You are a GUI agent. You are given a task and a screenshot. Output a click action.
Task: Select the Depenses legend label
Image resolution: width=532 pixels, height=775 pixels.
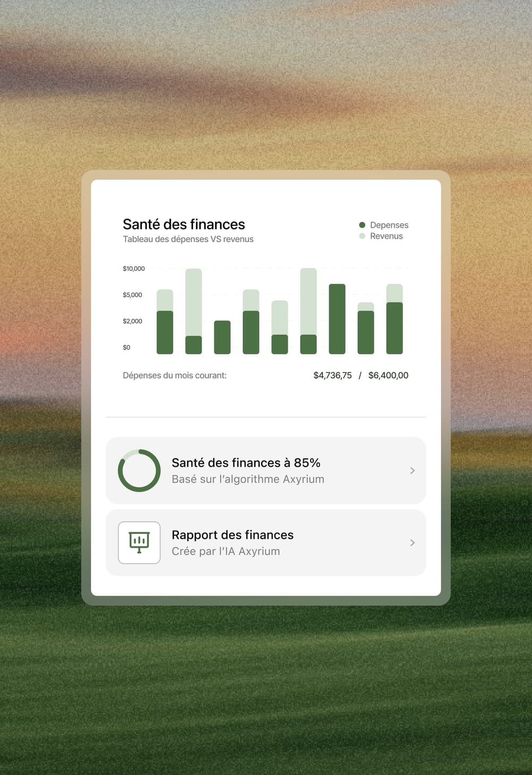pos(389,225)
